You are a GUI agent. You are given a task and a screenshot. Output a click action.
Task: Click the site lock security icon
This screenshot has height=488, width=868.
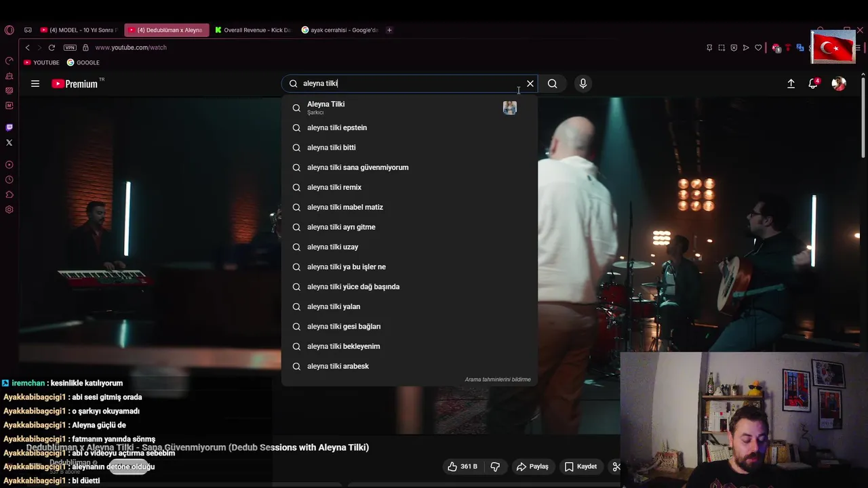click(85, 47)
